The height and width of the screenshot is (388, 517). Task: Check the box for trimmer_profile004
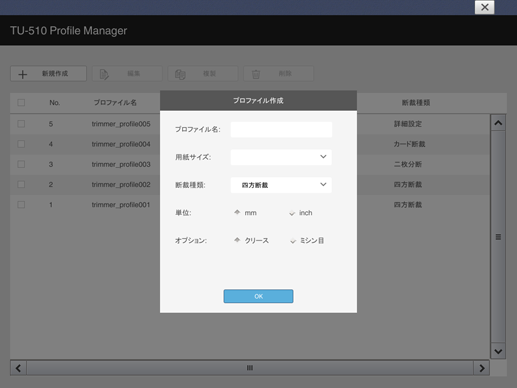pos(21,144)
